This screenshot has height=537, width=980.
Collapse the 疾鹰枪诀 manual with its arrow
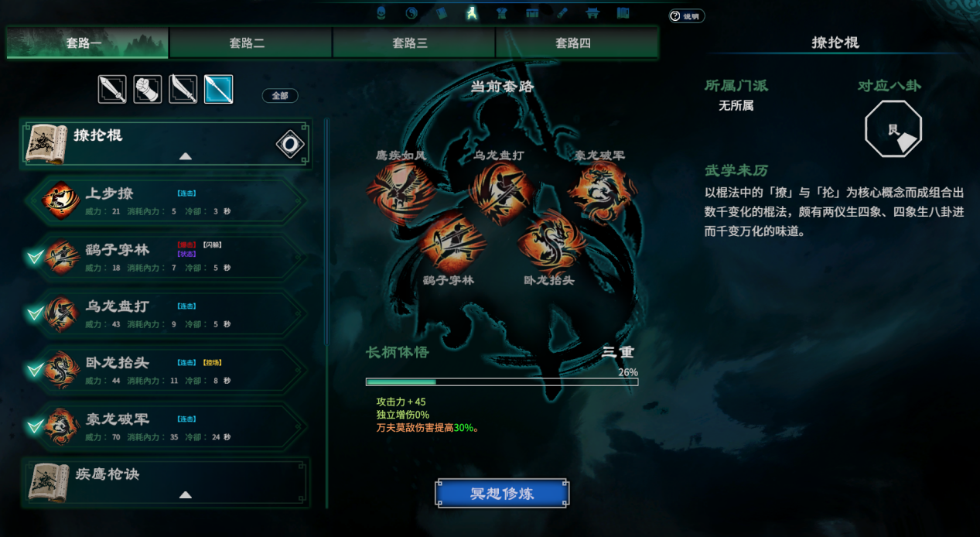185,494
